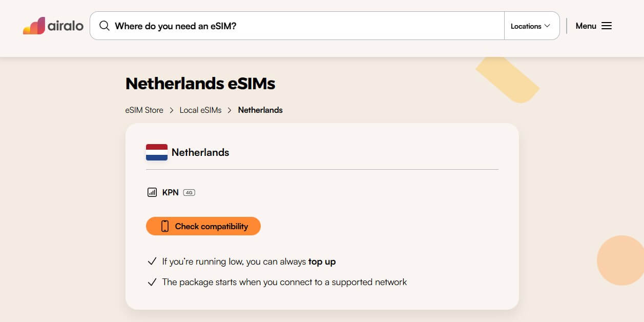This screenshot has width=644, height=322.
Task: Expand Local eSIMs breadcrumb options
Action: click(200, 110)
